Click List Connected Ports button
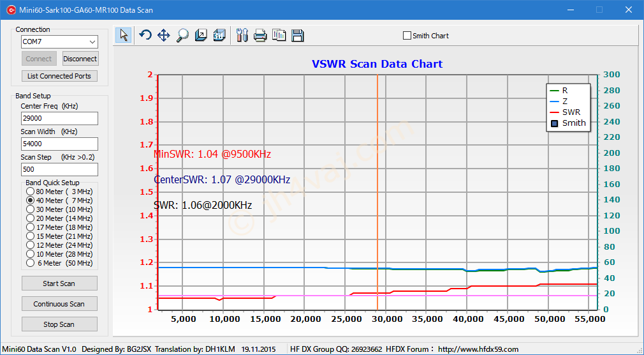Screen dimensions: 644x355 point(59,76)
